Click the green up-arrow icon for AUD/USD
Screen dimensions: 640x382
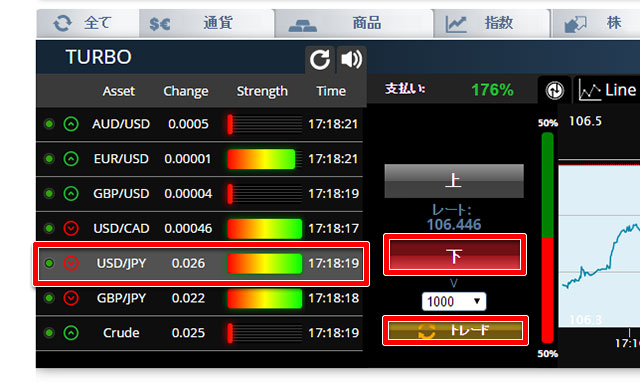point(71,124)
